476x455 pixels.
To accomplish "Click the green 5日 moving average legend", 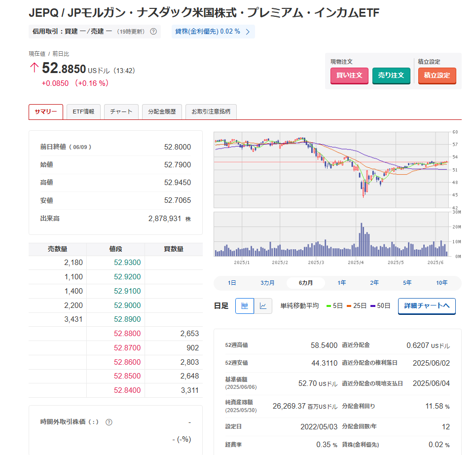I will (334, 306).
